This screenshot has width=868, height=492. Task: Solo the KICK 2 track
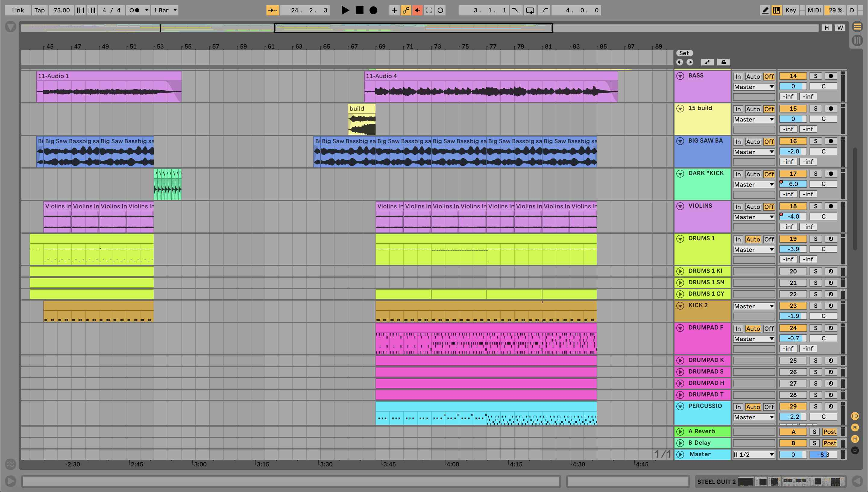tap(816, 306)
